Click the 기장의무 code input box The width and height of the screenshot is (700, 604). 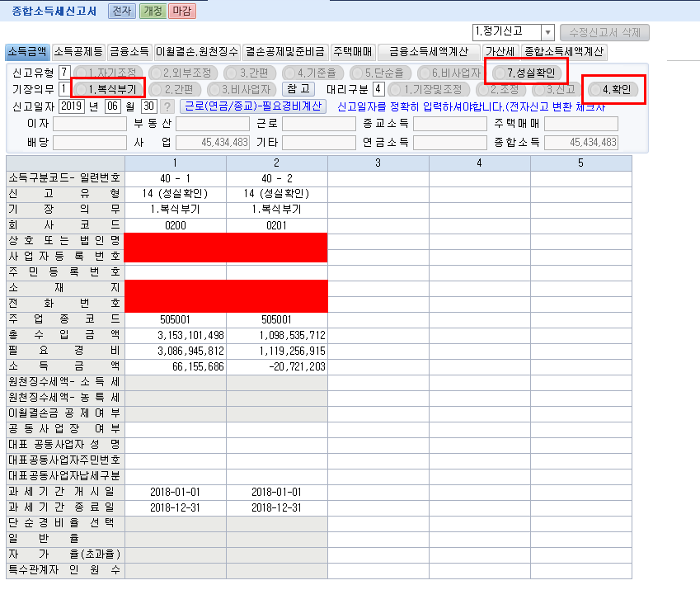click(64, 89)
